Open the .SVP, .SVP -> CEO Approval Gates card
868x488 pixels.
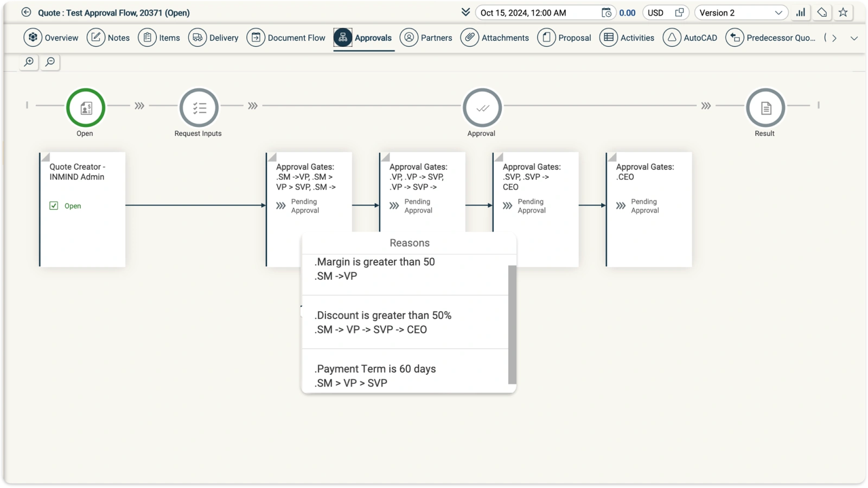[535, 209]
